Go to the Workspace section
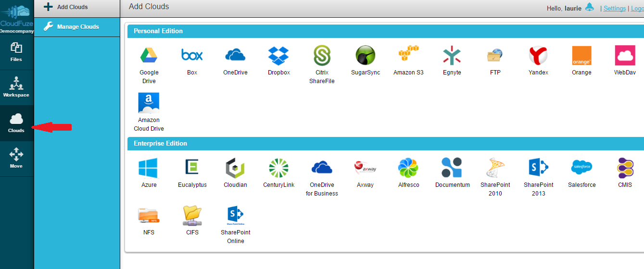Screen dimensions: 644x269 (16, 87)
